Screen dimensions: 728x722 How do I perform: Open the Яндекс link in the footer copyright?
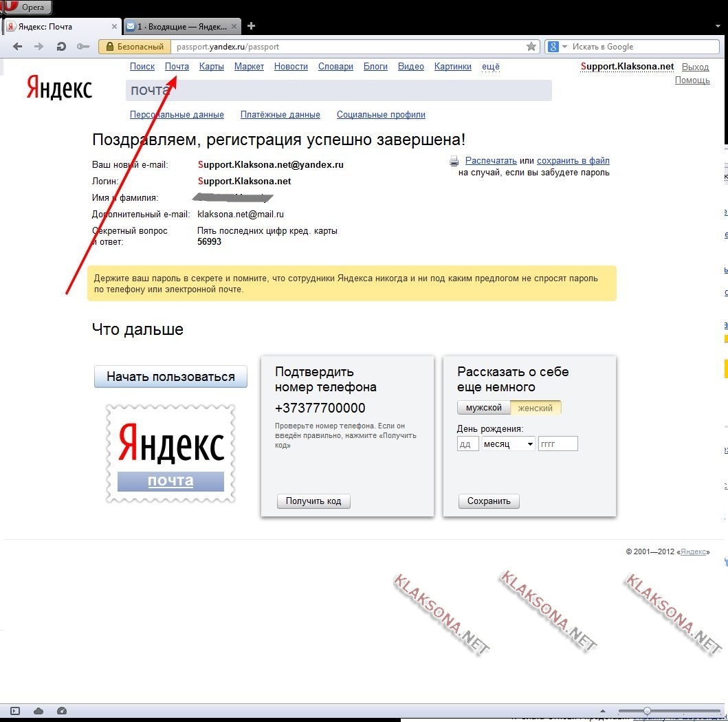point(693,551)
